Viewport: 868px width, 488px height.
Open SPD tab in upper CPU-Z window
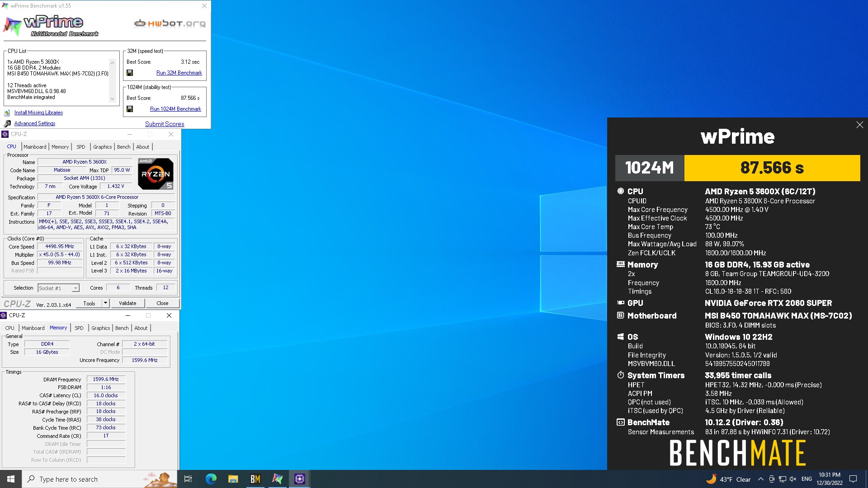point(80,147)
